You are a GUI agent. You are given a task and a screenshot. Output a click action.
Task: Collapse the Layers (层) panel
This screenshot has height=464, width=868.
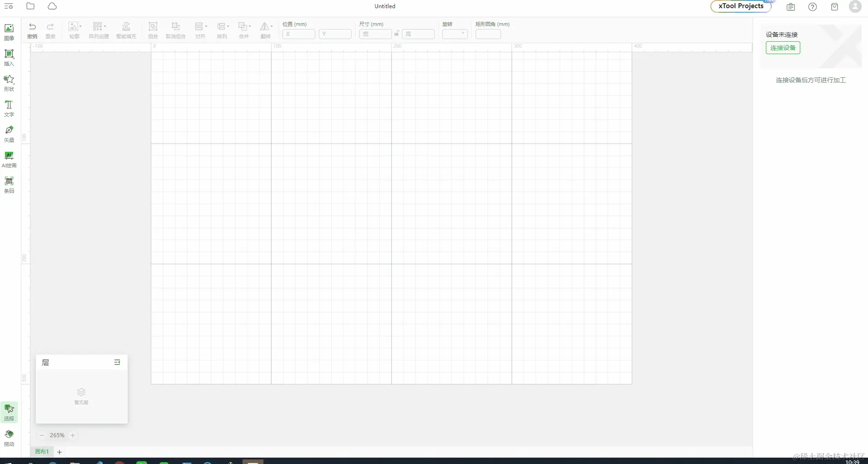coord(117,362)
